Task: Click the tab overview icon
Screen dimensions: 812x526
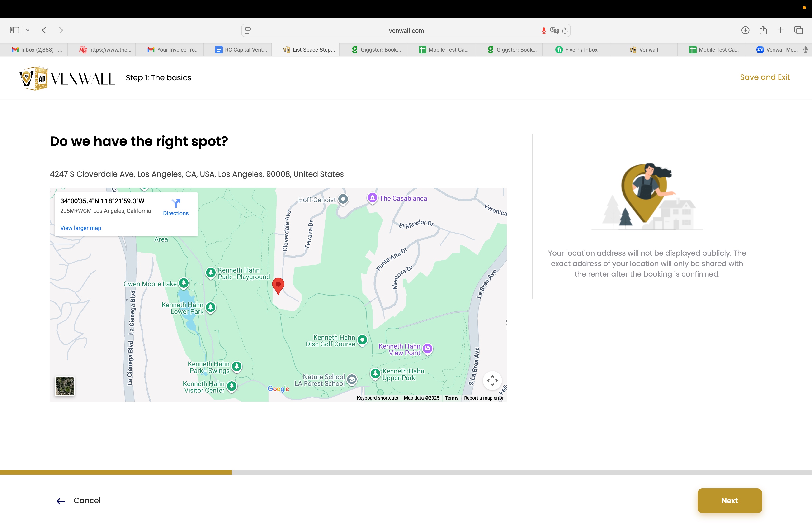Action: pyautogui.click(x=798, y=30)
